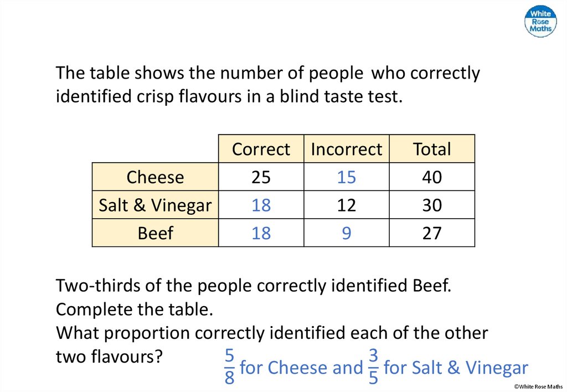Screen dimensions: 567x392
Task: Click the Salt & Vinegar correct value 18
Action: pos(261,205)
